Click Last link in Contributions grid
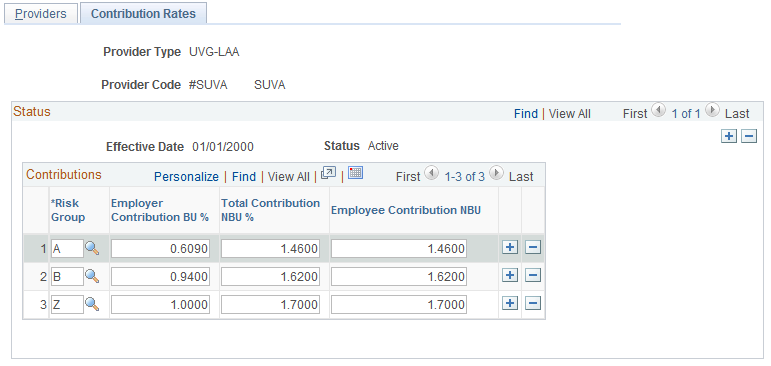This screenshot has width=771, height=366. 521,177
